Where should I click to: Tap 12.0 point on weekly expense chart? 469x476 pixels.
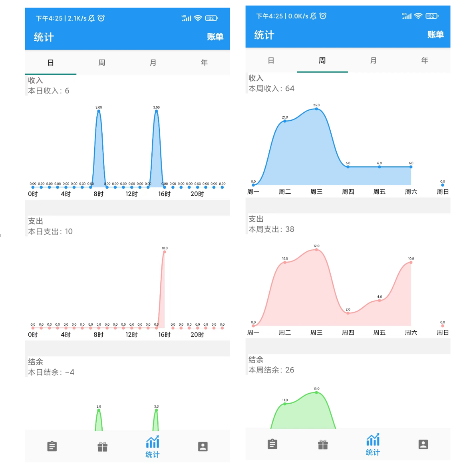(x=316, y=249)
